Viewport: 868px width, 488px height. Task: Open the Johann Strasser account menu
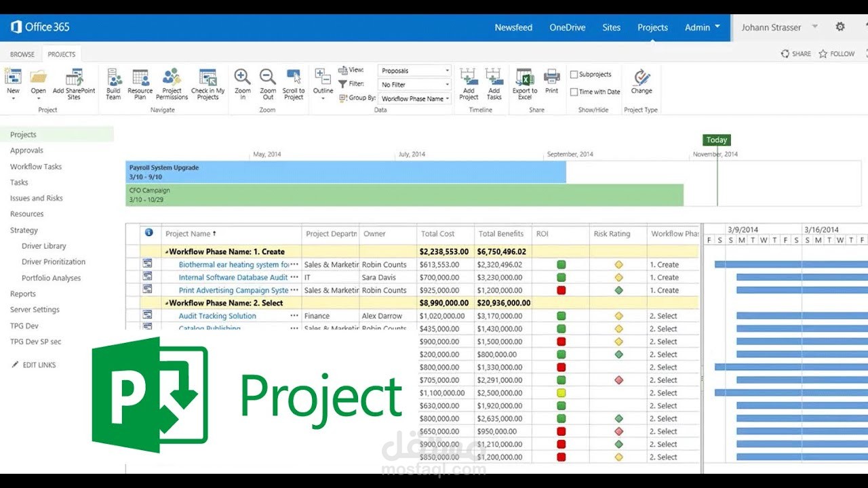click(779, 27)
